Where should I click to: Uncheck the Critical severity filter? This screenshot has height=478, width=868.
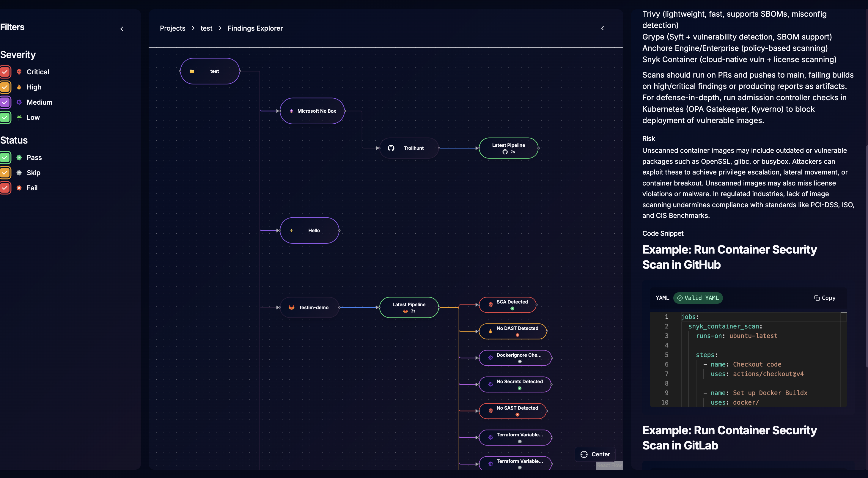5,72
